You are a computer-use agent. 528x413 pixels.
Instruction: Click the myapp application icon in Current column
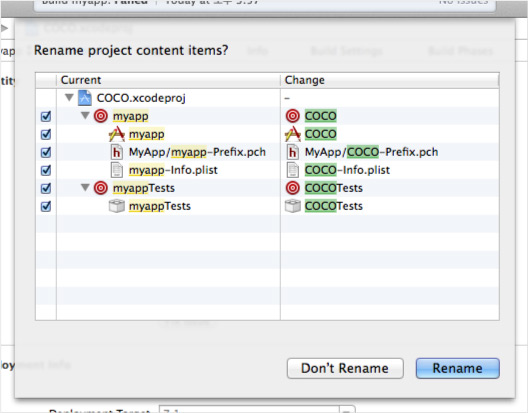pyautogui.click(x=117, y=134)
